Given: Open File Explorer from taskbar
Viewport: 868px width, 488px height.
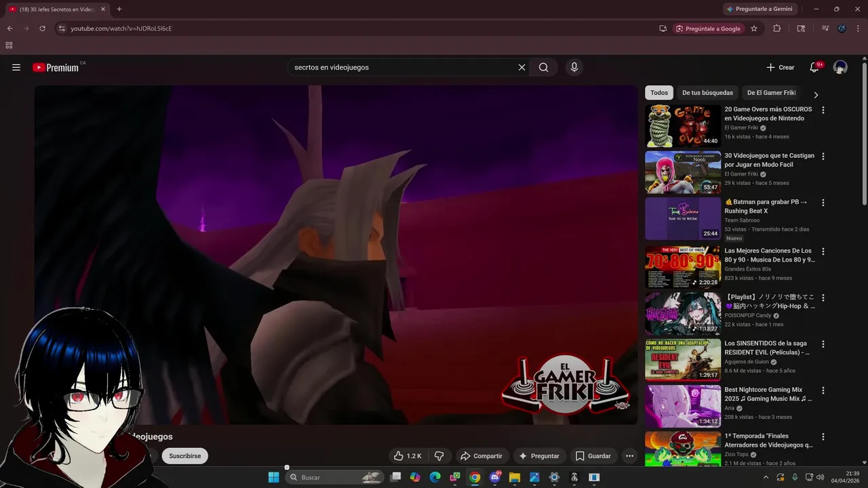Looking at the screenshot, I should (515, 477).
